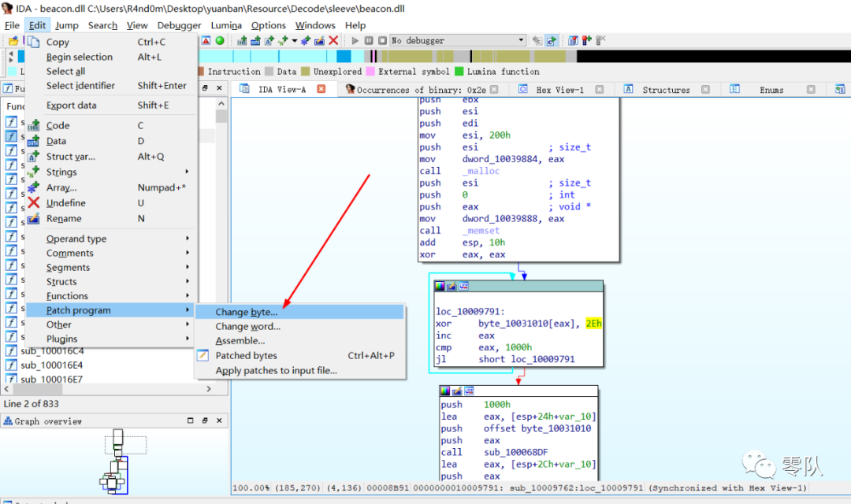The image size is (851, 504).
Task: Click the delete breakpoint toolbar icon
Action: pyautogui.click(x=600, y=41)
